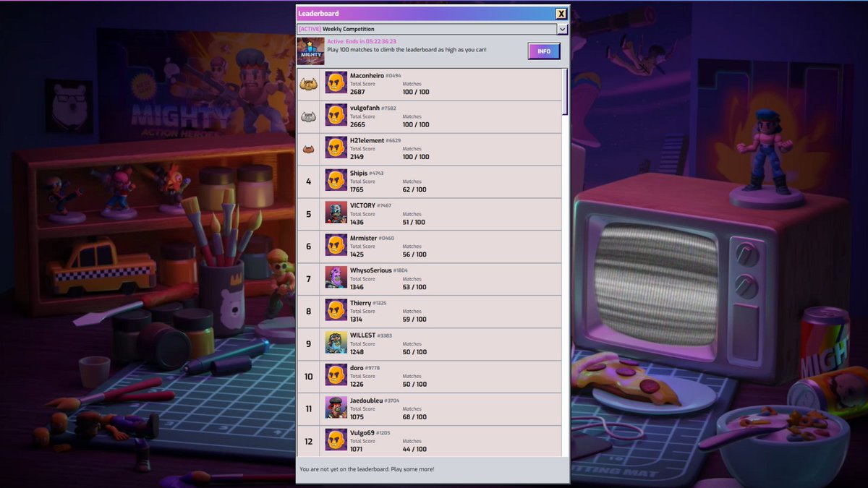This screenshot has height=488, width=868.
Task: Select player name WhysoSerious
Action: click(371, 270)
